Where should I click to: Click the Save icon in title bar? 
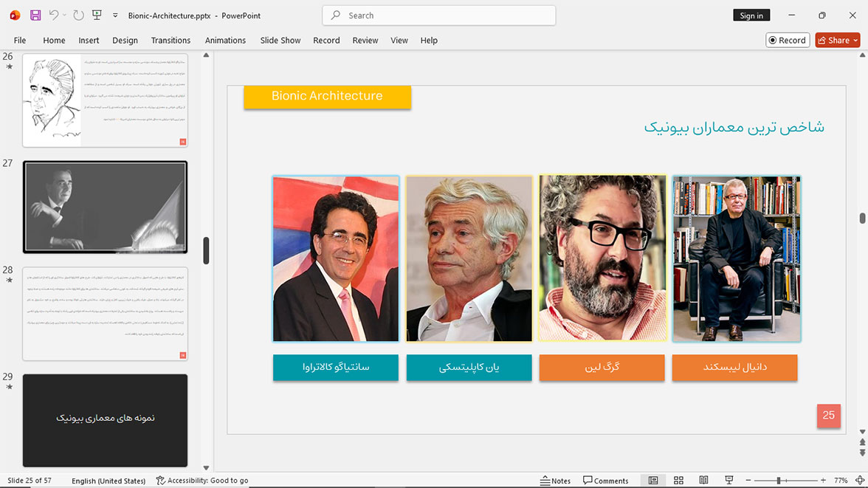click(x=35, y=16)
